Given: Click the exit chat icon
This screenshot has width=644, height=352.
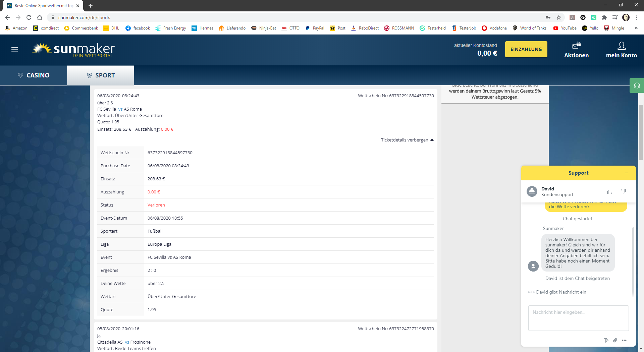Looking at the screenshot, I should 606,340.
